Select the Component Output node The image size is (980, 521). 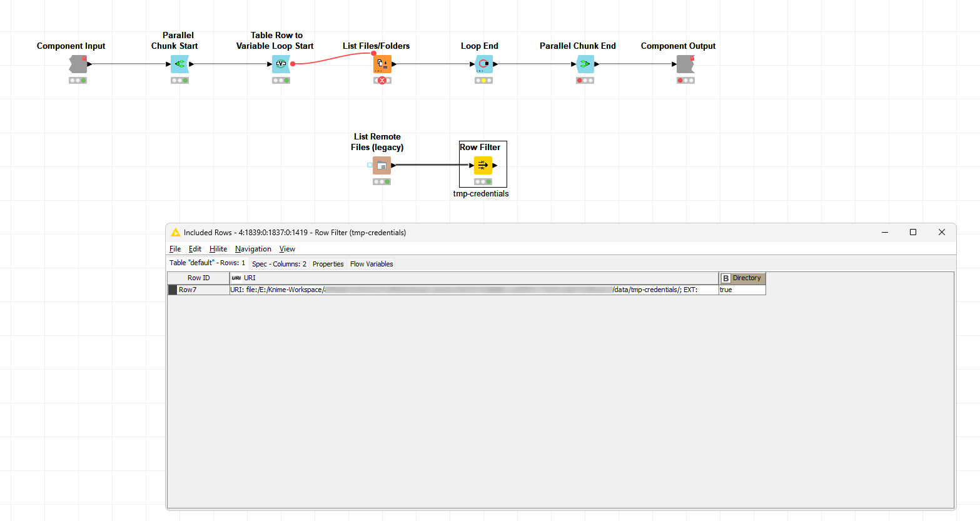point(685,64)
